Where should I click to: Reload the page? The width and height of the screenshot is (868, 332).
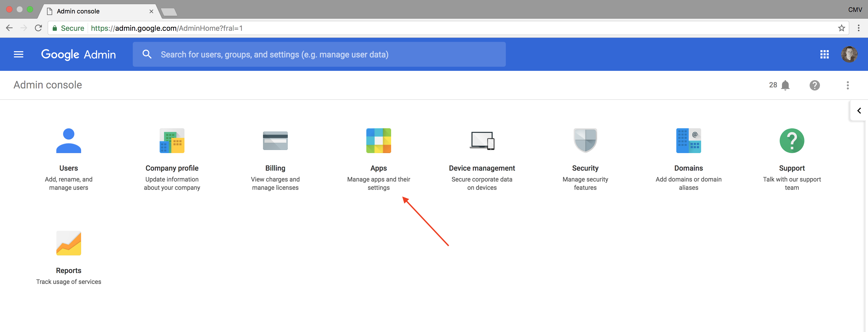click(x=38, y=28)
